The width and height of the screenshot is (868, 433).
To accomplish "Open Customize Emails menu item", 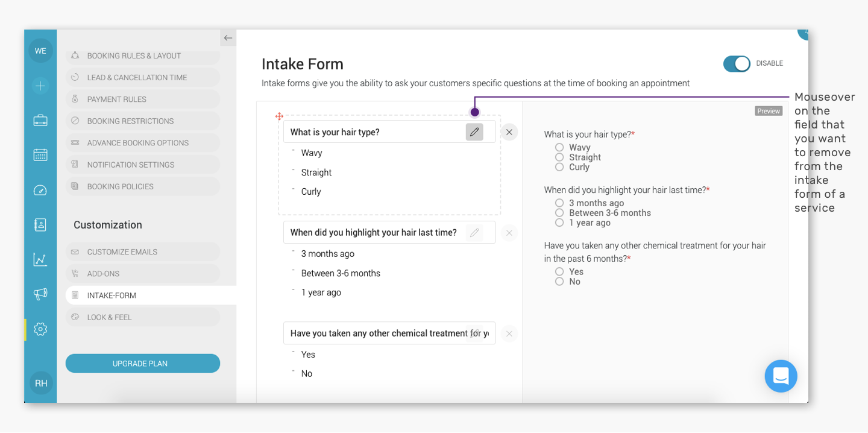I will (x=143, y=251).
